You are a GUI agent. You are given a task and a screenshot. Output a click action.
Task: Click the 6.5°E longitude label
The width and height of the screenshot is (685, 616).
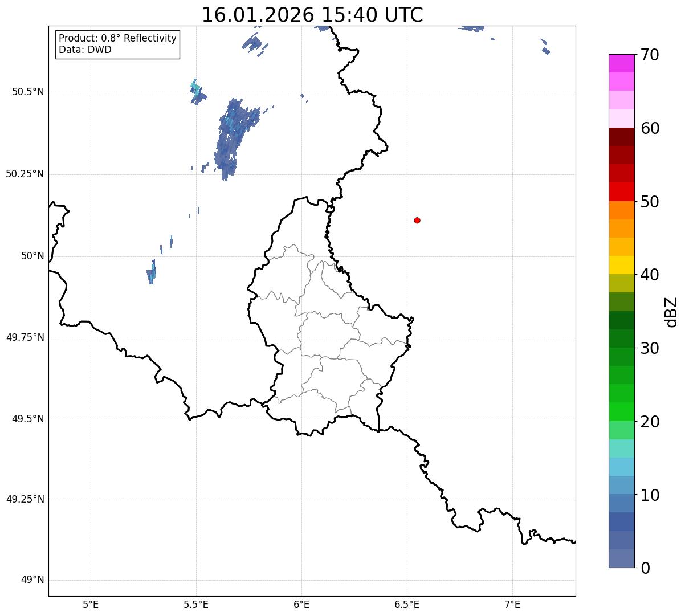pos(407,604)
